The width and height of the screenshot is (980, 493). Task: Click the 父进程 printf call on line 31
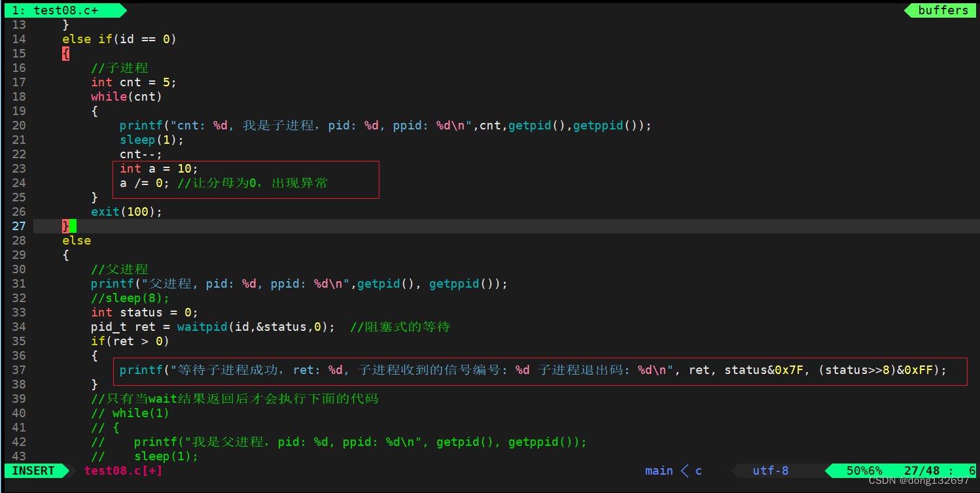(x=300, y=284)
